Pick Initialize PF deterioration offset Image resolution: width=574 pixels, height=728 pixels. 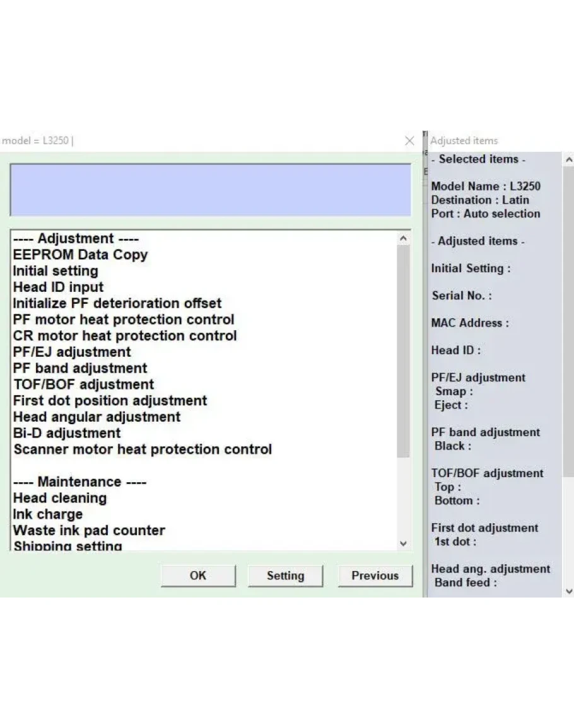(x=117, y=304)
